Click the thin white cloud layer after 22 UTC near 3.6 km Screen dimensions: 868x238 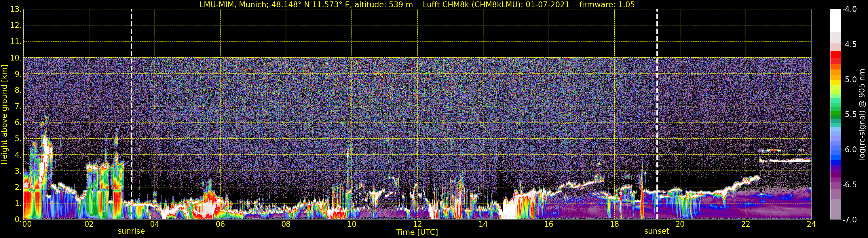point(785,160)
